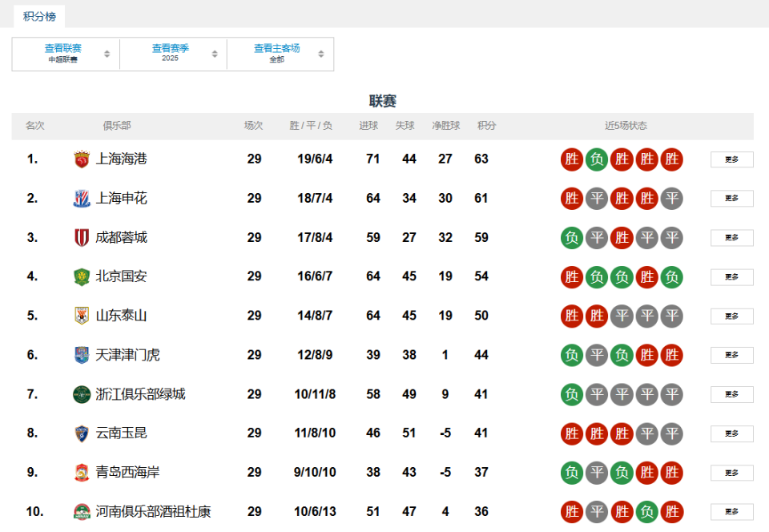This screenshot has height=532, width=769.
Task: Click the 成都蓉城 club badge
Action: tap(82, 237)
